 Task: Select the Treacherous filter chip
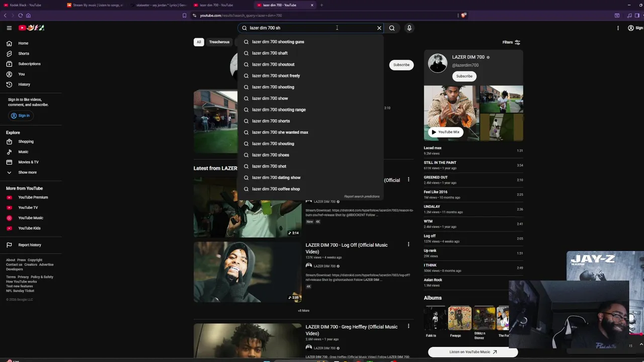point(219,42)
